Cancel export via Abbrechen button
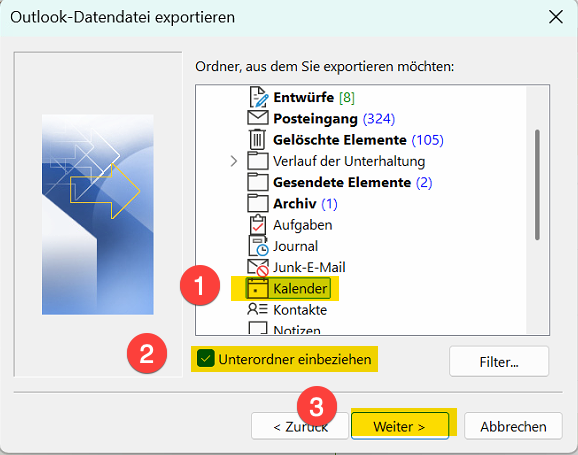578x455 pixels. [513, 426]
